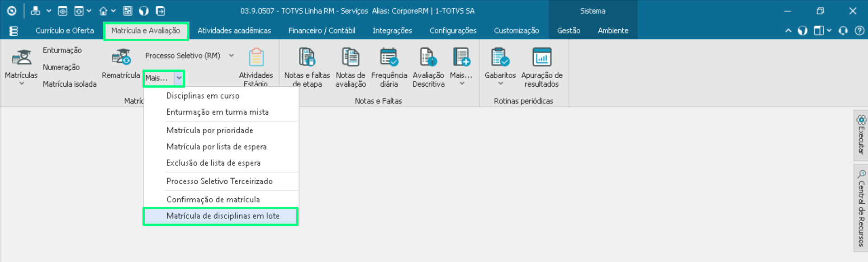Open the Financeiro / Contábil tab

(x=322, y=31)
